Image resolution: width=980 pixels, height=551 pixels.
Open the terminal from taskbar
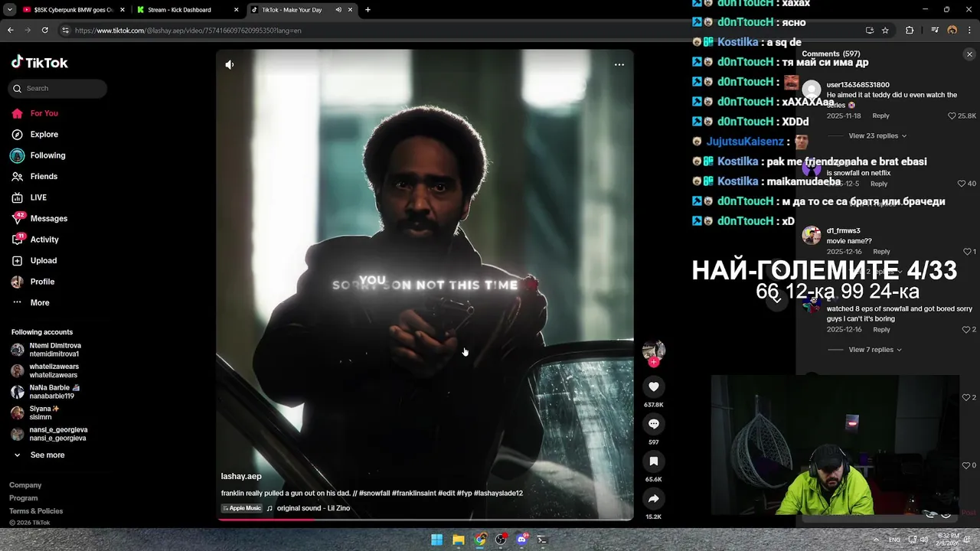pos(542,540)
